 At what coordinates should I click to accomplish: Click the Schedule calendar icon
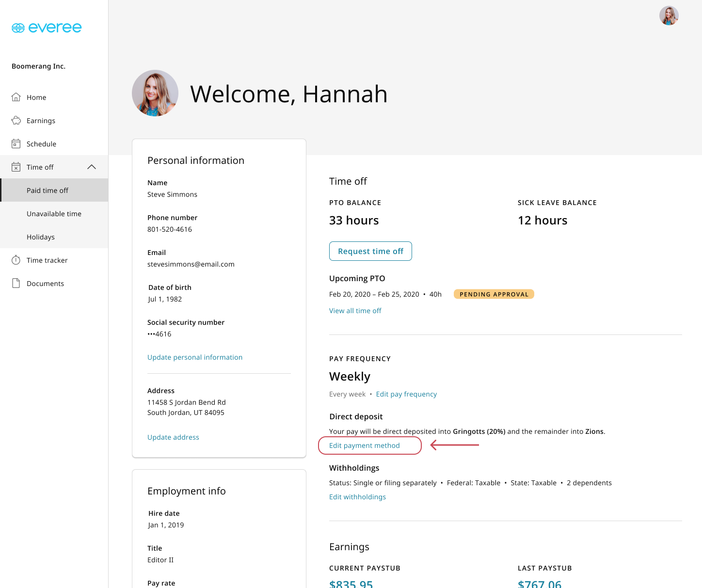click(16, 143)
